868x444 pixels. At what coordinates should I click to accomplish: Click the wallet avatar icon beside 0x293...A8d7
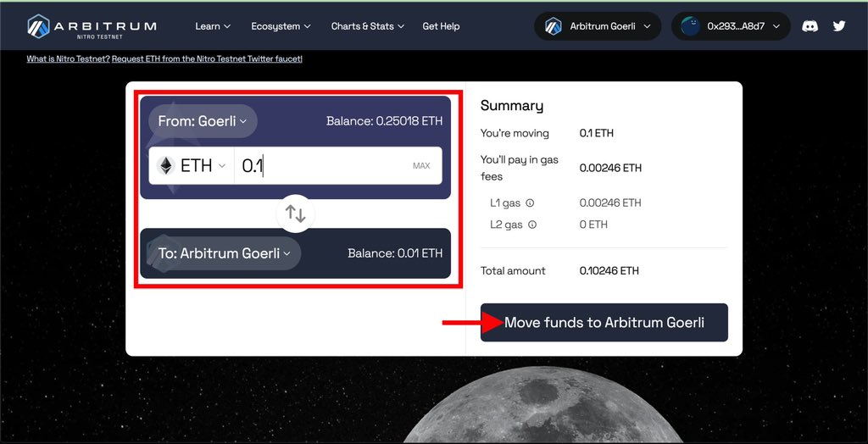coord(690,26)
